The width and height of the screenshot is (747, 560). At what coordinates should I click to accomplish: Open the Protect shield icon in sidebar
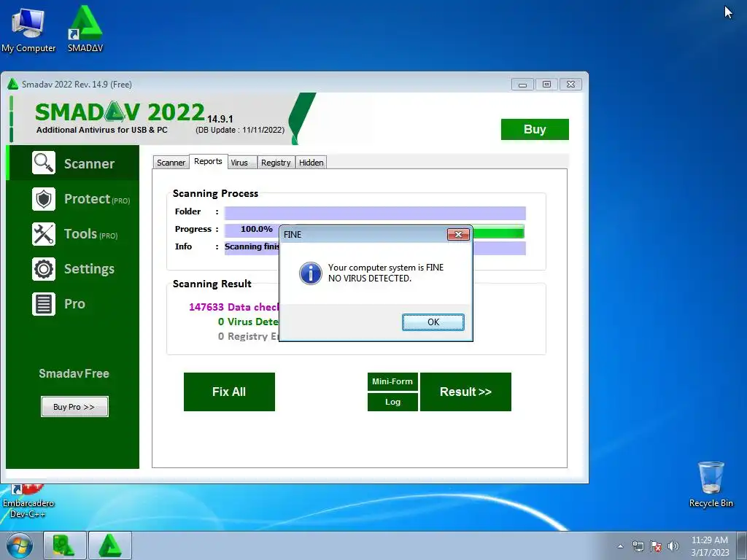click(44, 199)
